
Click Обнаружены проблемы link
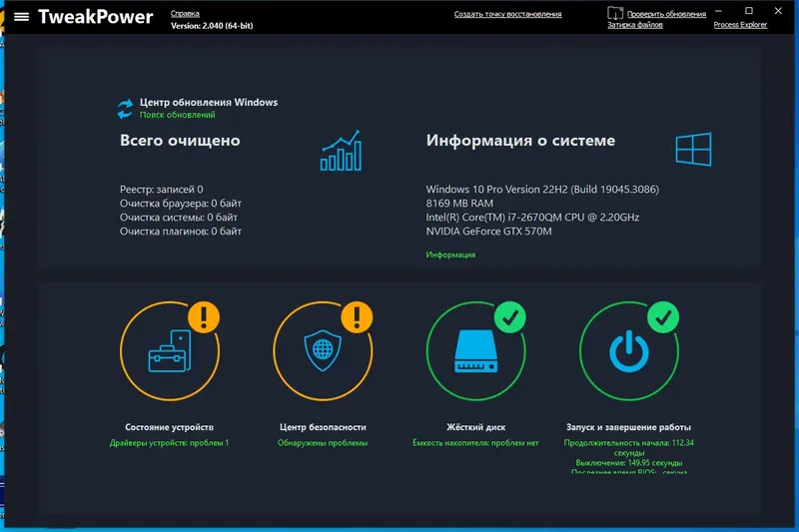pos(323,443)
